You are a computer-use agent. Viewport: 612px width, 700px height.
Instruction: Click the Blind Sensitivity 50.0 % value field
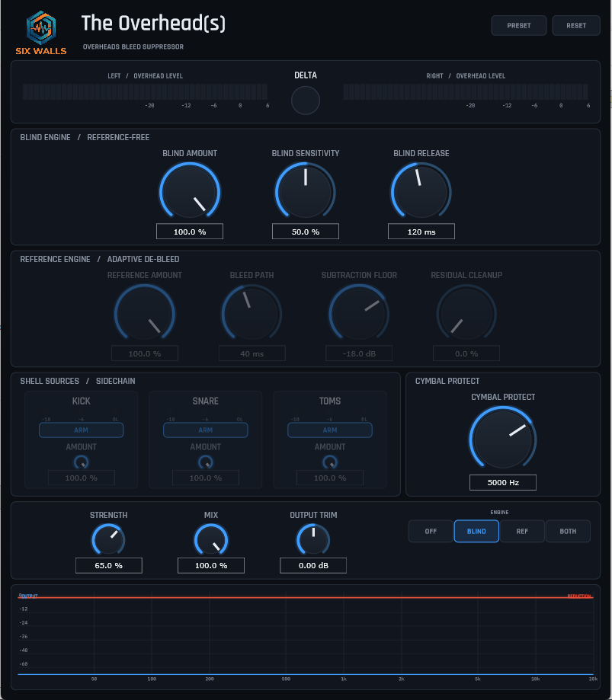pos(306,232)
